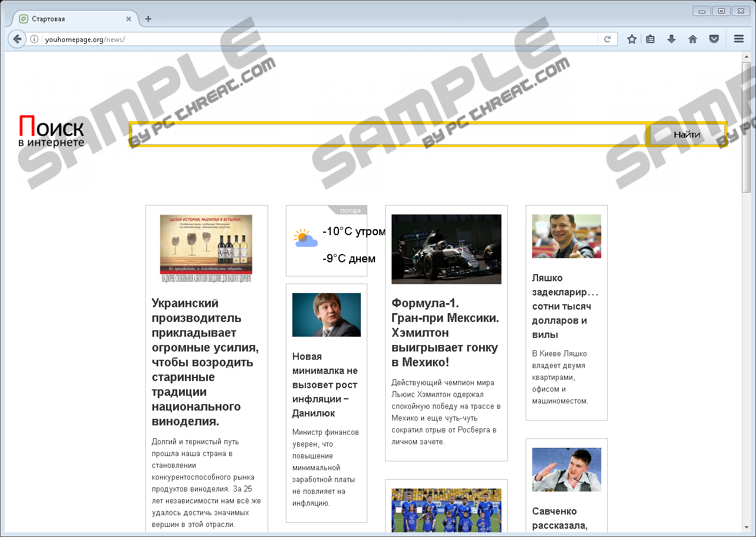This screenshot has height=537, width=756.
Task: Open the Формула-1 Гран-при Мексики article
Action: pos(445,333)
